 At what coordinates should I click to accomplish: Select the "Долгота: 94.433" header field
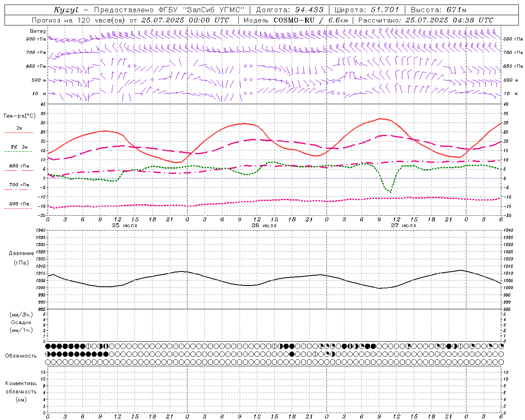coord(290,10)
